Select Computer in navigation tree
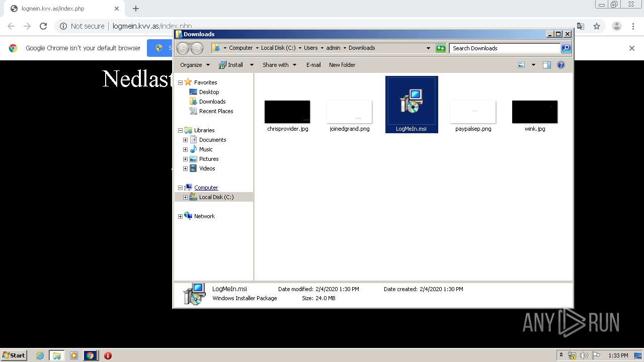644x362 pixels. coord(206,188)
